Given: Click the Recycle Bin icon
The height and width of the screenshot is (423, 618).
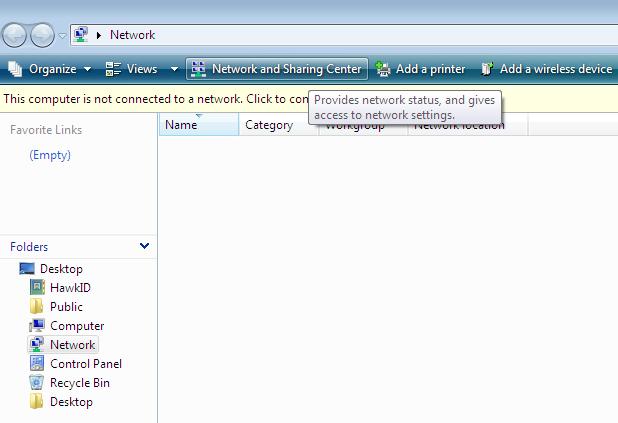Looking at the screenshot, I should [x=37, y=382].
